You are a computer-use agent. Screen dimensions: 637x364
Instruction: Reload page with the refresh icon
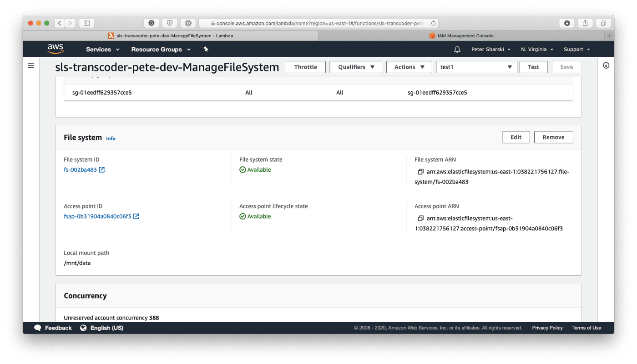pos(433,23)
